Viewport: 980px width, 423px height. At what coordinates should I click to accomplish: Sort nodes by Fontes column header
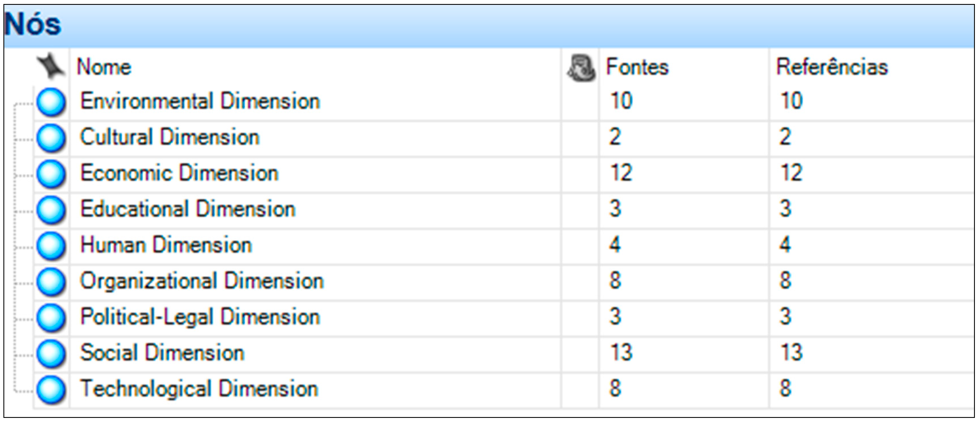(x=637, y=67)
